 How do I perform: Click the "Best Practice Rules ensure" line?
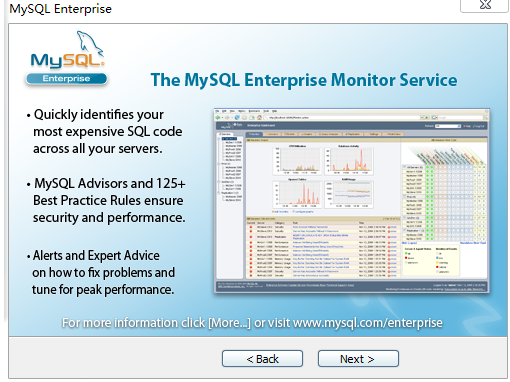(108, 200)
